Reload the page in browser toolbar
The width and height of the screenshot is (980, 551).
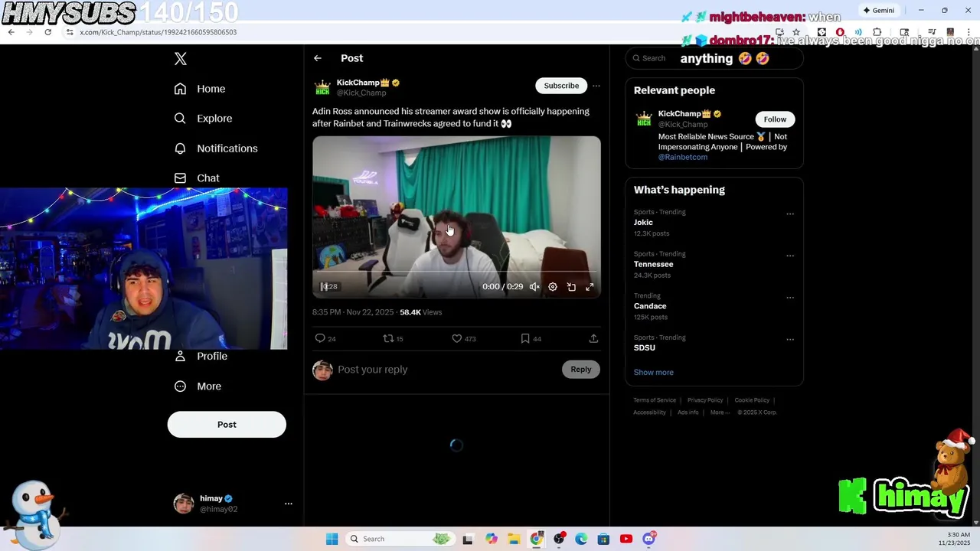[47, 32]
